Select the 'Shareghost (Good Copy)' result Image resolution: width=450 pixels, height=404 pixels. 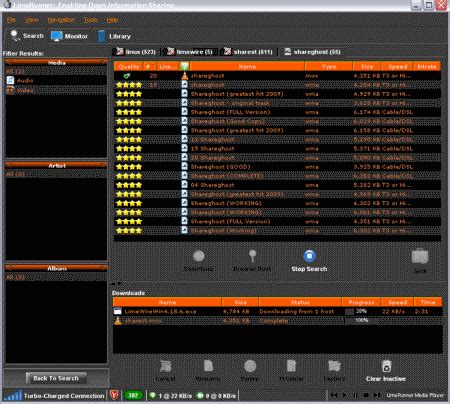pyautogui.click(x=277, y=121)
